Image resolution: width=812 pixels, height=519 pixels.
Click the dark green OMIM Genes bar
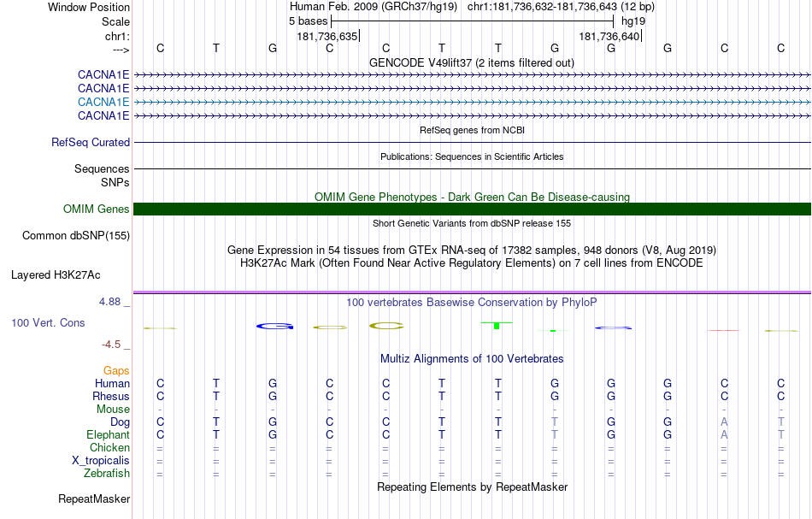(x=472, y=209)
